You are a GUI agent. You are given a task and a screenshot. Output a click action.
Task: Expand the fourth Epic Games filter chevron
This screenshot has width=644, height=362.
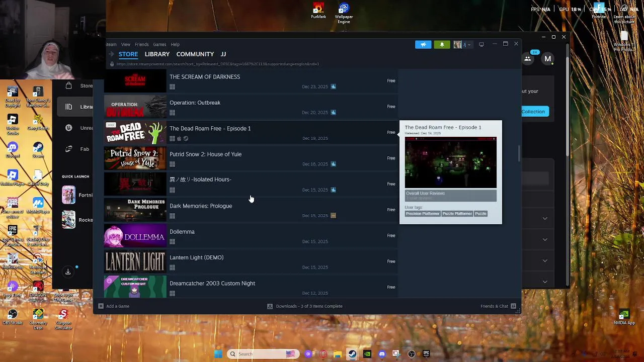coord(545,282)
